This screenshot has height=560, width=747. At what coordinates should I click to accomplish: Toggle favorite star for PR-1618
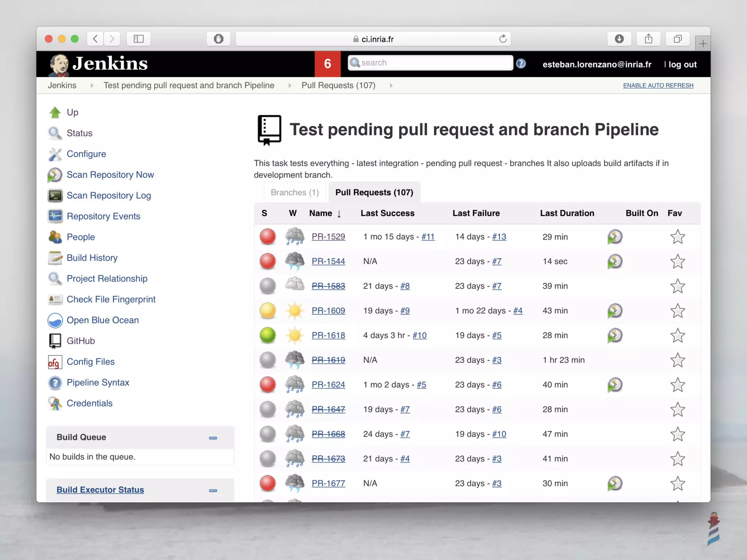click(x=677, y=335)
